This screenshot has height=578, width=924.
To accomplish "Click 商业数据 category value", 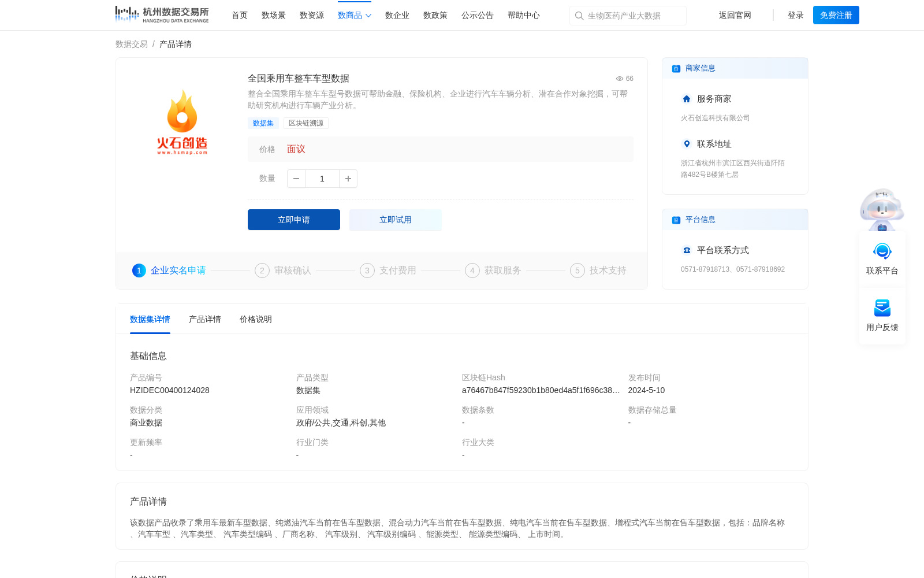I will point(146,423).
